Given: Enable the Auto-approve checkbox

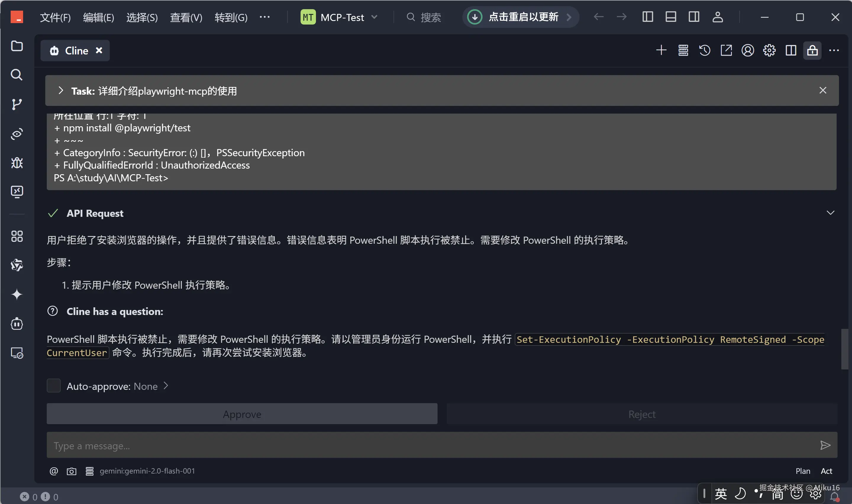Looking at the screenshot, I should (x=53, y=386).
